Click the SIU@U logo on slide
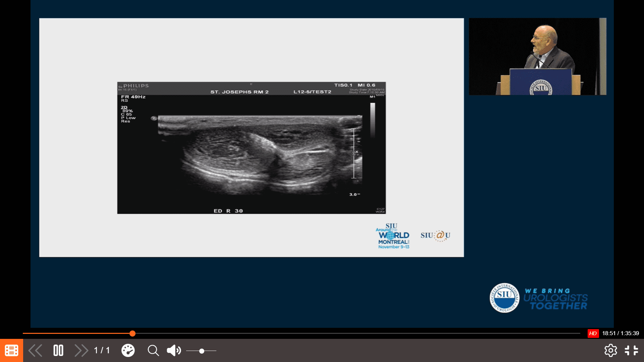The height and width of the screenshot is (362, 644). [435, 236]
